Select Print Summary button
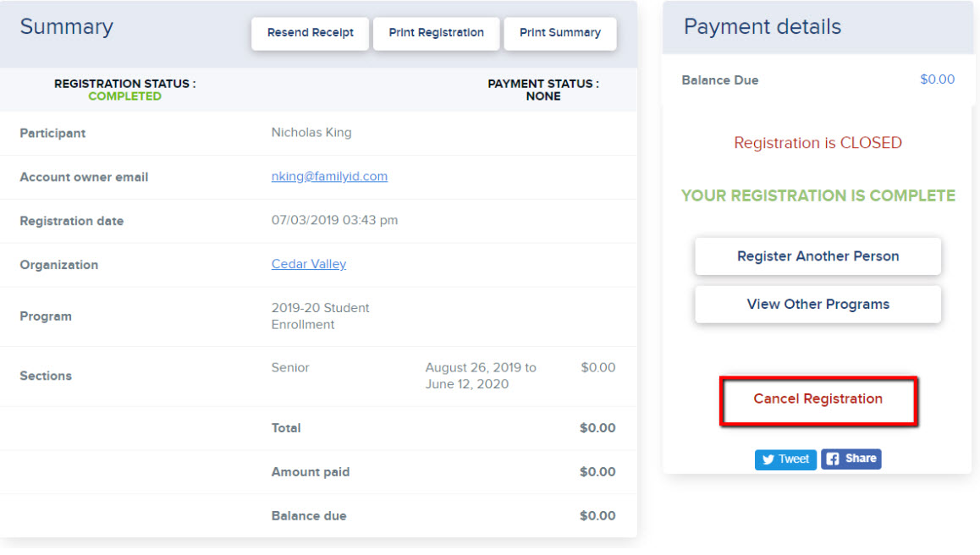Viewport: 980px width, 555px height. pos(560,33)
